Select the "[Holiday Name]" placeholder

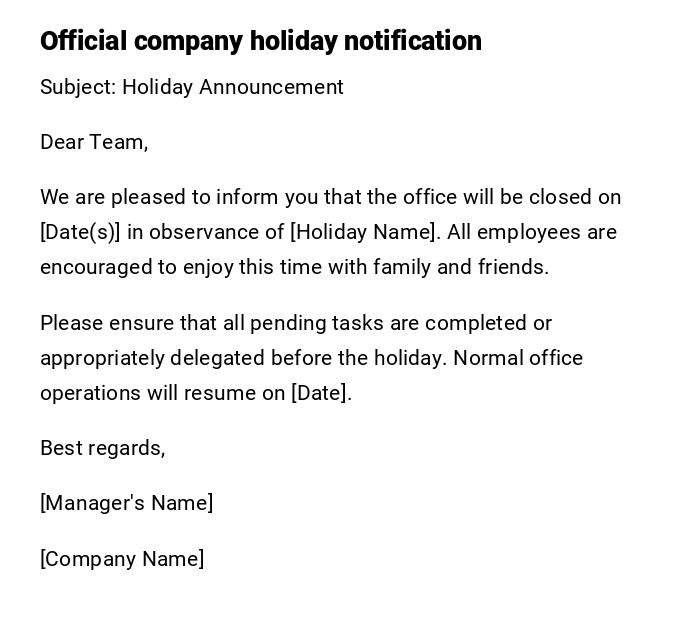coord(364,232)
